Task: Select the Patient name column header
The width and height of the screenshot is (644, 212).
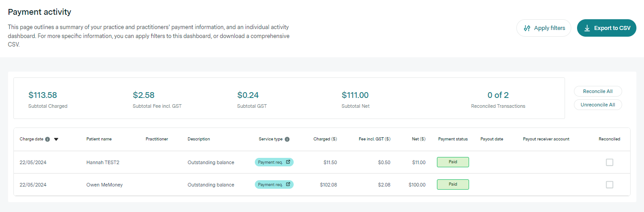Action: click(x=99, y=139)
